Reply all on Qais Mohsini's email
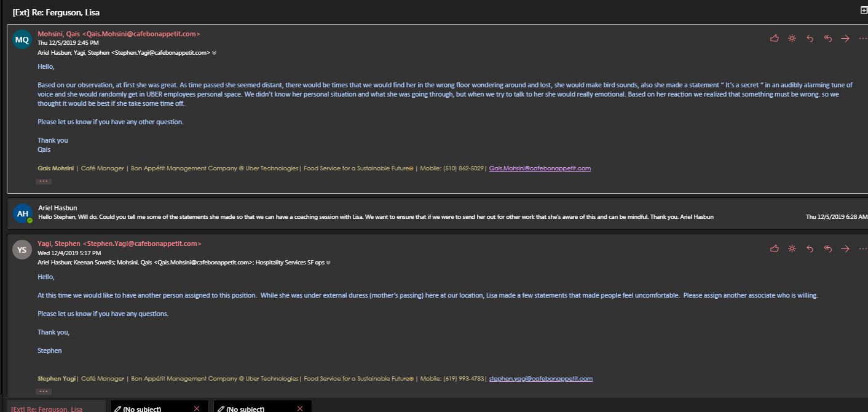 click(827, 38)
